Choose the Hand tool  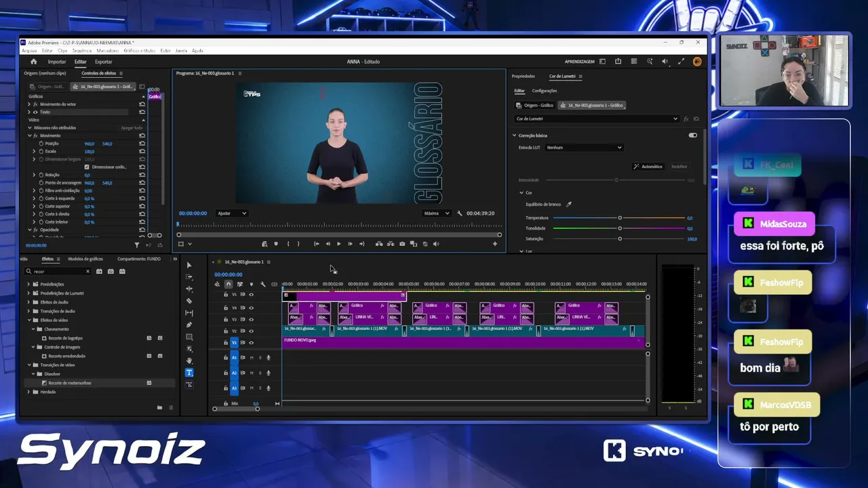[189, 361]
